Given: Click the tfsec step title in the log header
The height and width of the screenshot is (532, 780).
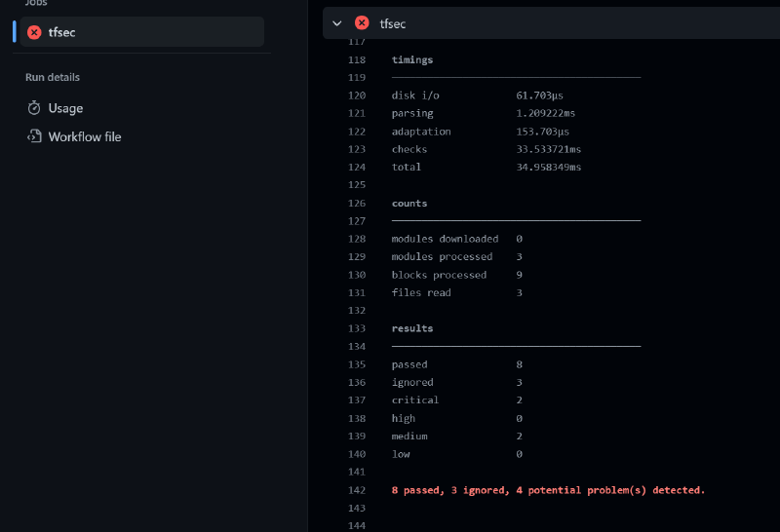Looking at the screenshot, I should (393, 23).
